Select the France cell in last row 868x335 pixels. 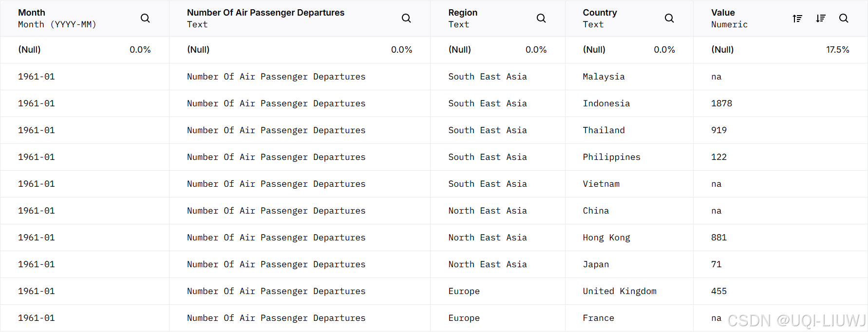[x=598, y=318]
